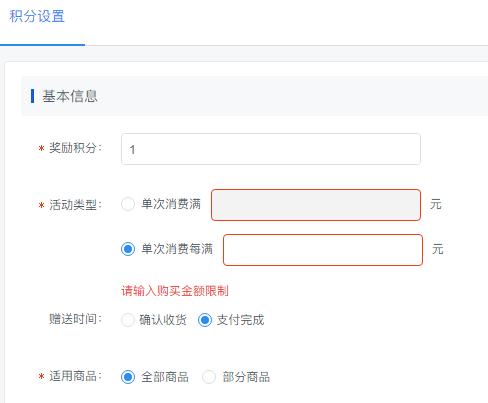Click the greyed 单次消费满 amount field

pos(316,205)
